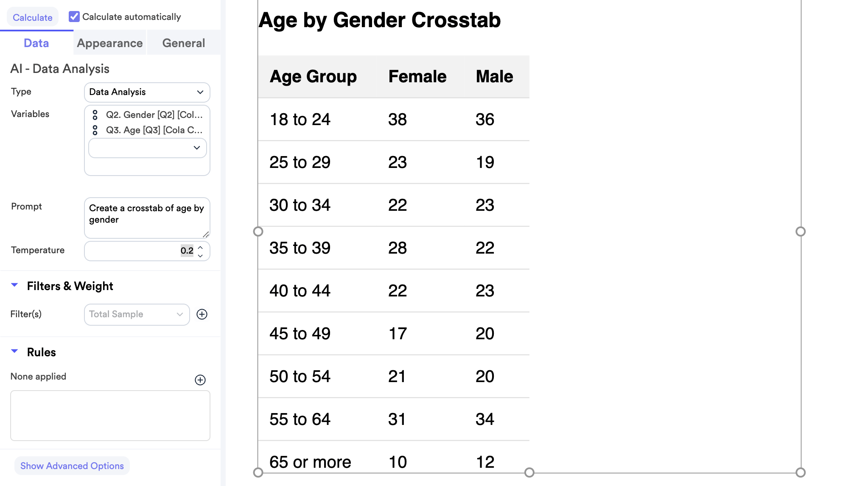868x486 pixels.
Task: Switch to the Appearance tab
Action: [x=109, y=43]
